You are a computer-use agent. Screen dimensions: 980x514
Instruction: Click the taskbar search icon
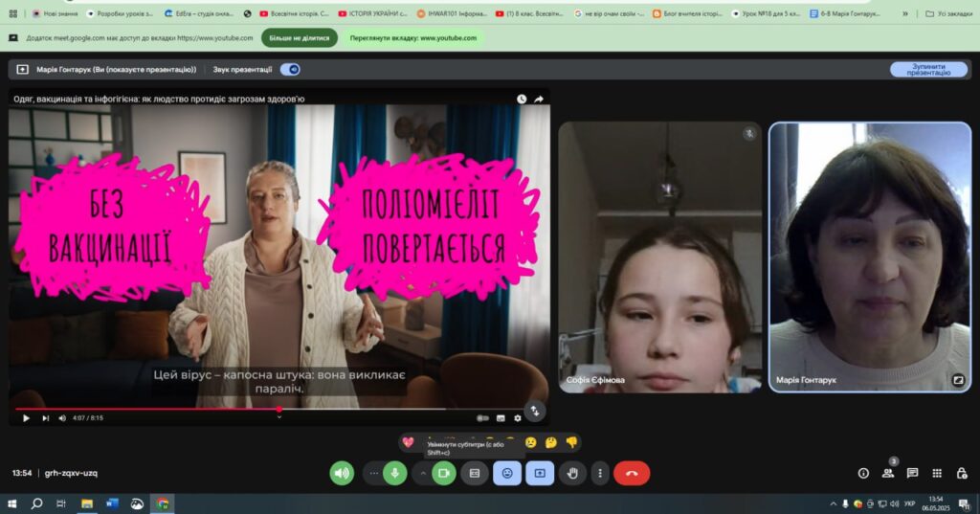[36, 503]
